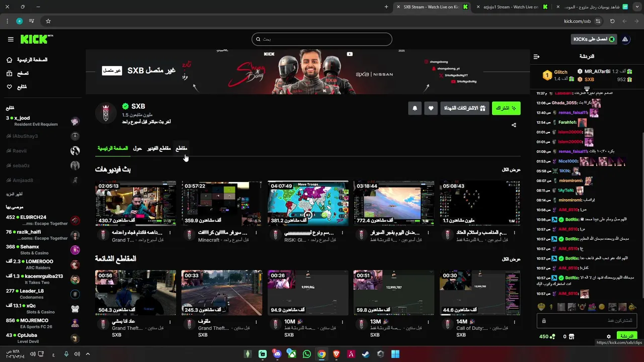Switch to the videos tab

click(x=159, y=148)
